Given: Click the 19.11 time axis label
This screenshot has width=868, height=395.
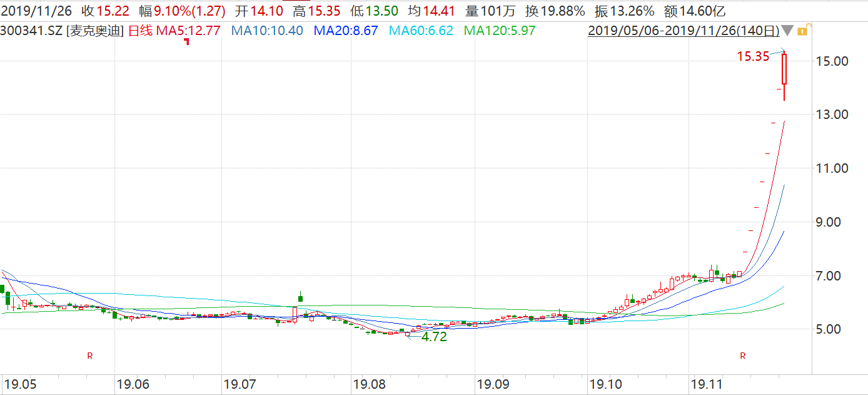Looking at the screenshot, I should click(x=706, y=383).
